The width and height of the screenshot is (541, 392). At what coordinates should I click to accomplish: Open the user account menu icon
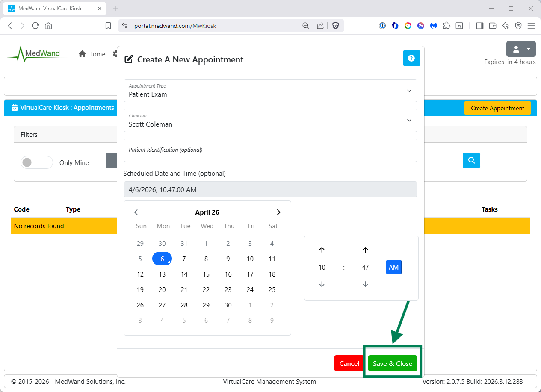520,49
